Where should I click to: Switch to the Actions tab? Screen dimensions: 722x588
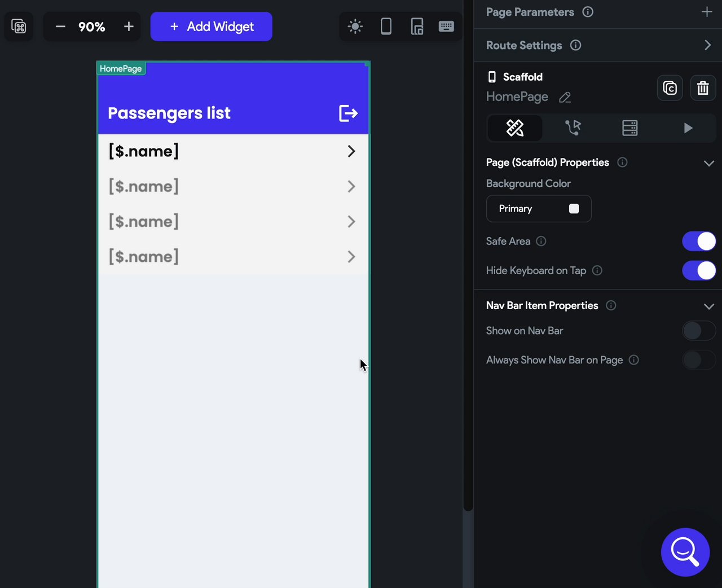pyautogui.click(x=573, y=128)
